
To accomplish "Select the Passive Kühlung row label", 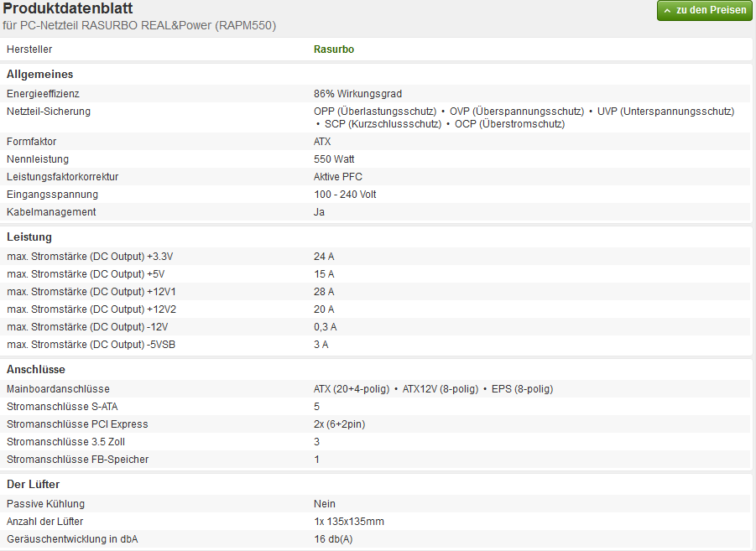I will click(45, 504).
